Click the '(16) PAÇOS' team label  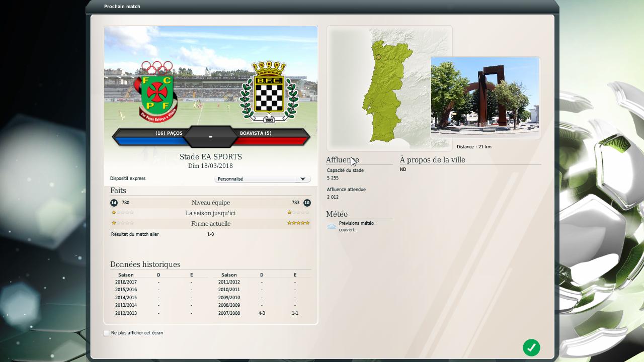tap(169, 133)
